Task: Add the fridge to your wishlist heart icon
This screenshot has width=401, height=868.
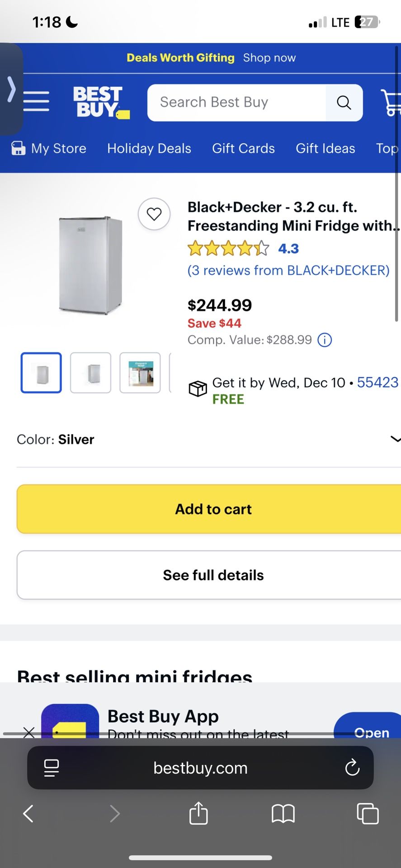Action: 154,214
